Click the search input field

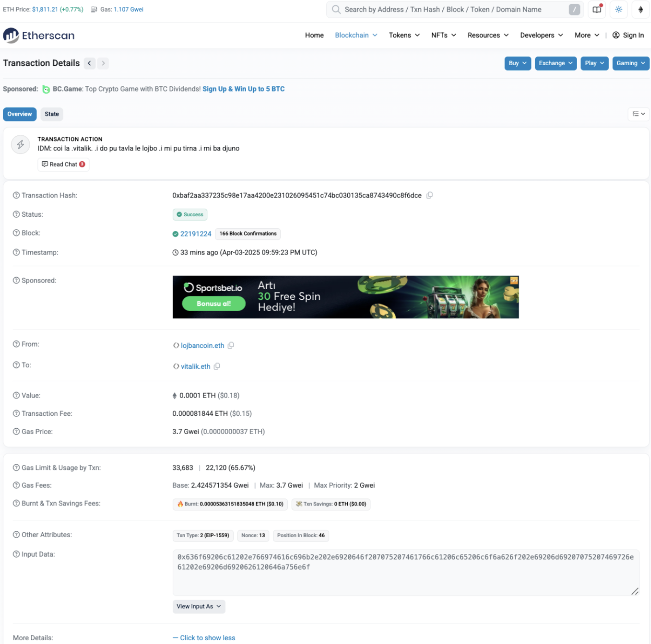tap(455, 10)
